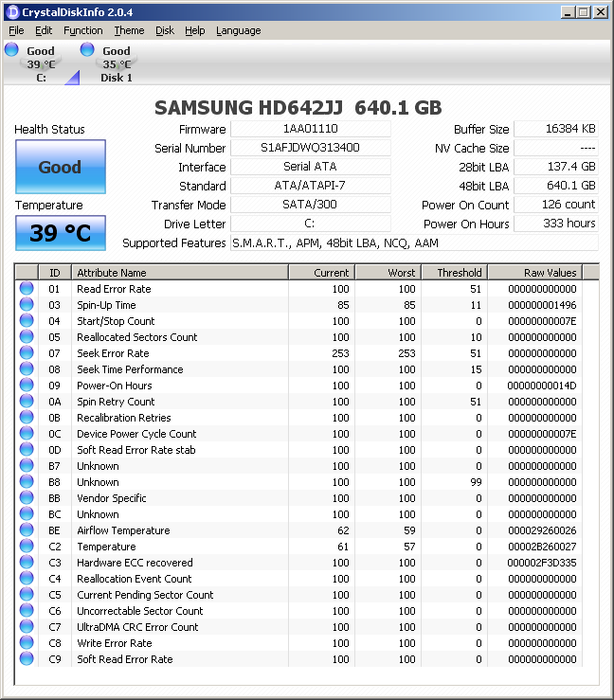Click the status orb for Airflow Temperature

[27, 529]
